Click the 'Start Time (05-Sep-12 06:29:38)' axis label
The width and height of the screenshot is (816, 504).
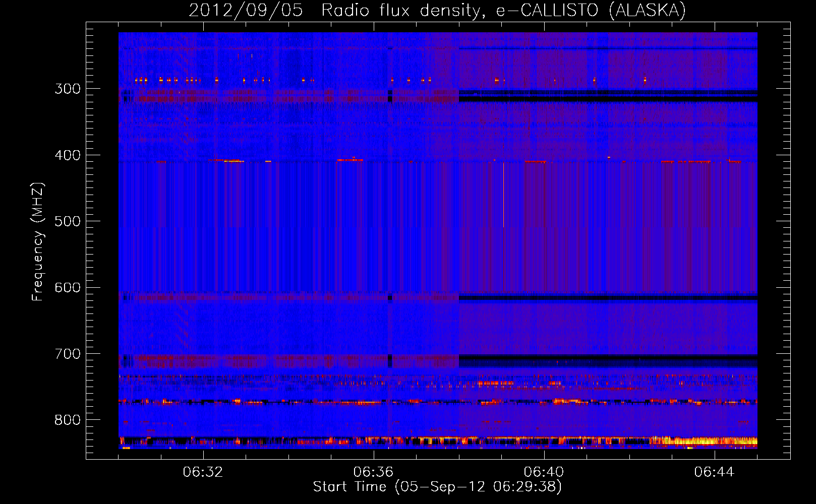point(437,487)
